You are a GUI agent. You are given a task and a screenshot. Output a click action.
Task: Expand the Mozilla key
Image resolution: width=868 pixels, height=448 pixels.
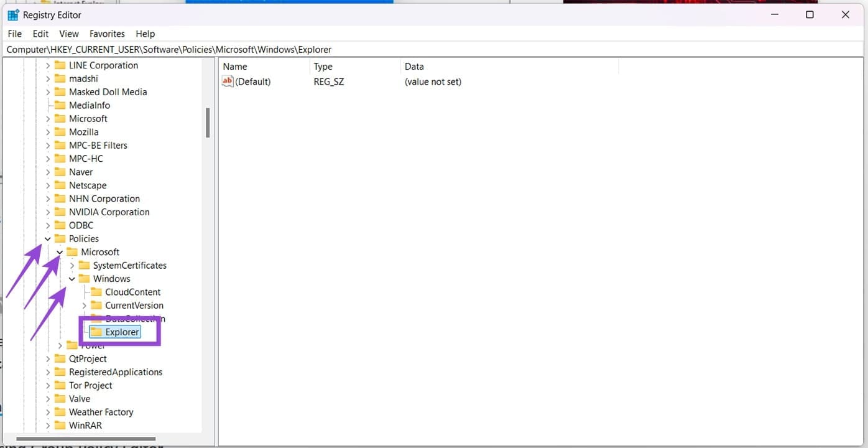click(48, 132)
